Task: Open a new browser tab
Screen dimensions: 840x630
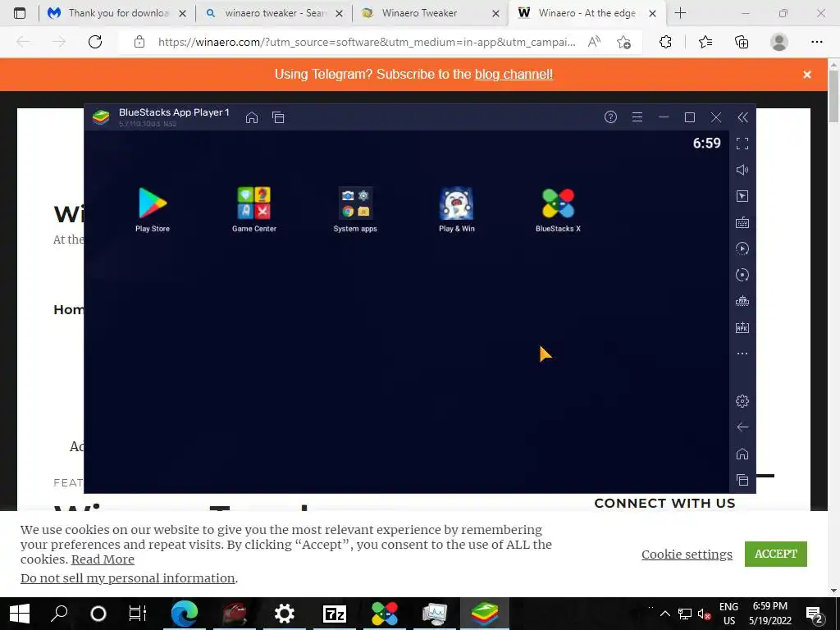Action: pyautogui.click(x=680, y=13)
